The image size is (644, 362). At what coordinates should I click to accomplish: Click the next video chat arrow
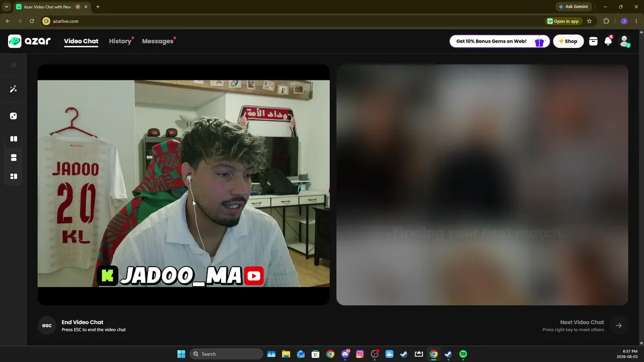[619, 326]
